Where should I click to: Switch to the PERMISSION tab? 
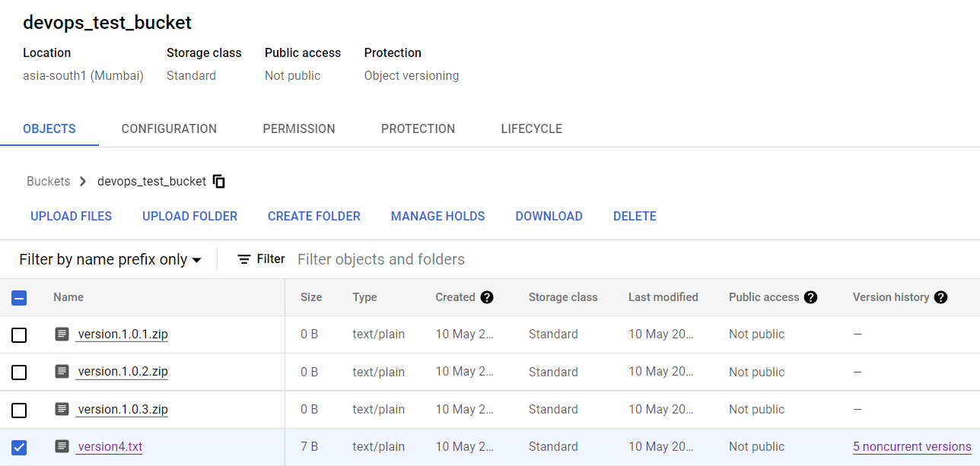click(298, 128)
